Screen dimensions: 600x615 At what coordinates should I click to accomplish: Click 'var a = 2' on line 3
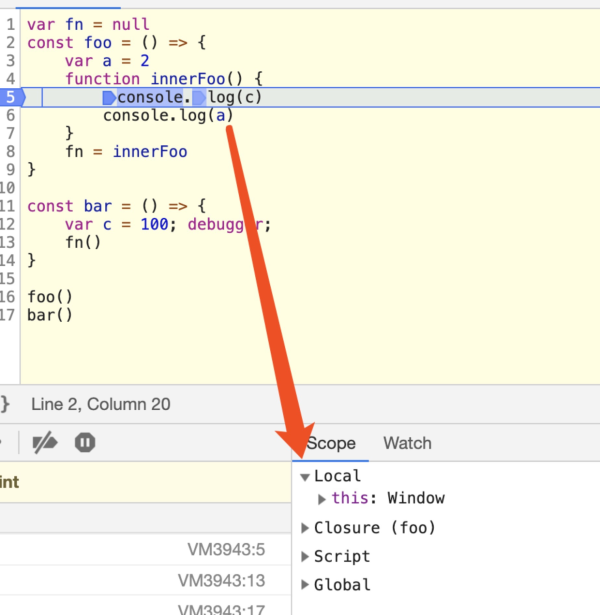click(107, 61)
